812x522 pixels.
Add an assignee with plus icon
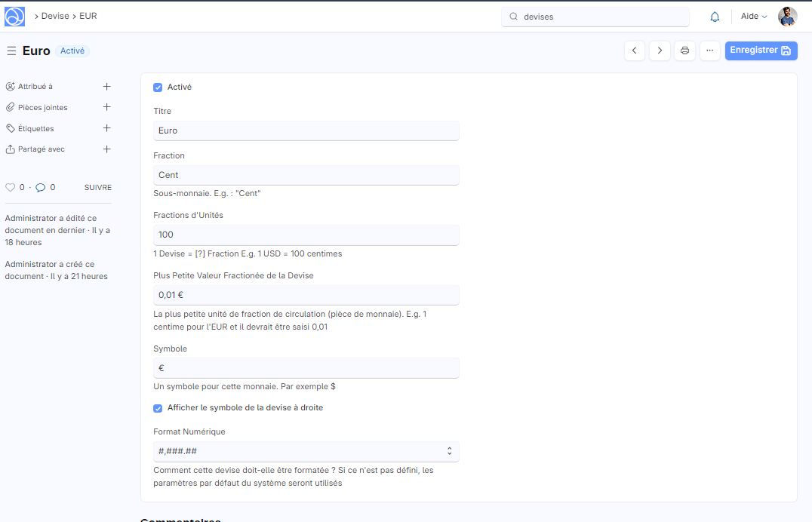[106, 87]
